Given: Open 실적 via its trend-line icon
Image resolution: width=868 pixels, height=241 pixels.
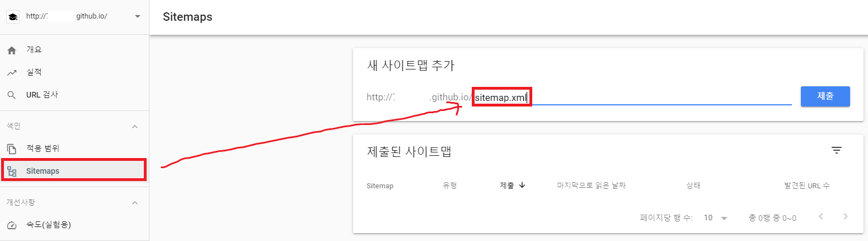Looking at the screenshot, I should [x=12, y=73].
